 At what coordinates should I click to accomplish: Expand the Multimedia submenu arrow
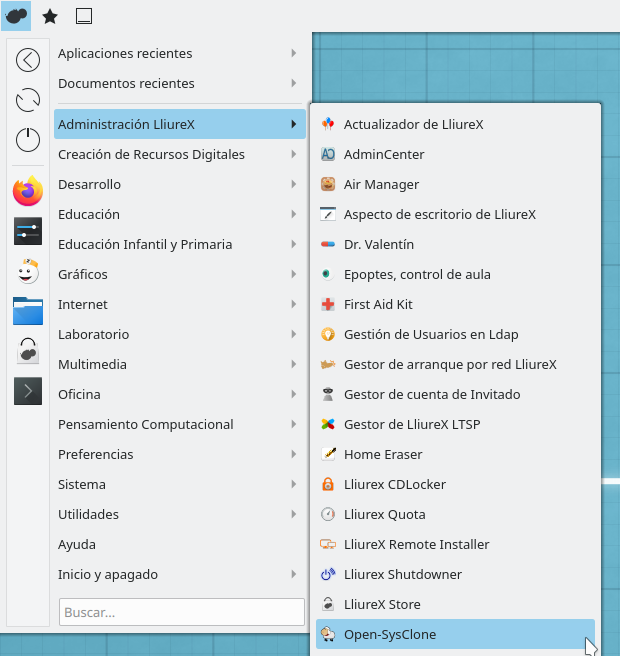click(293, 364)
